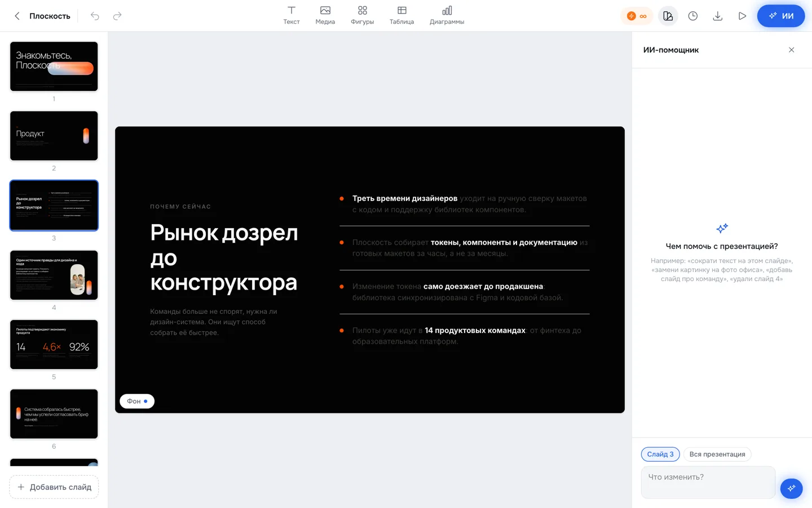
Task: Select bullet 14 продуктовых командах
Action: tap(467, 336)
